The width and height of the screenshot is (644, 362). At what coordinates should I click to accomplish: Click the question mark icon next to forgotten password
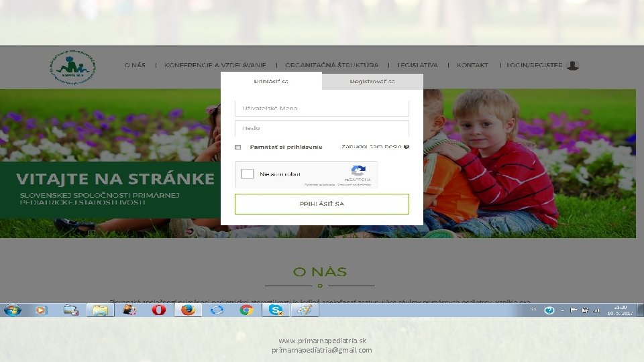coord(407,147)
